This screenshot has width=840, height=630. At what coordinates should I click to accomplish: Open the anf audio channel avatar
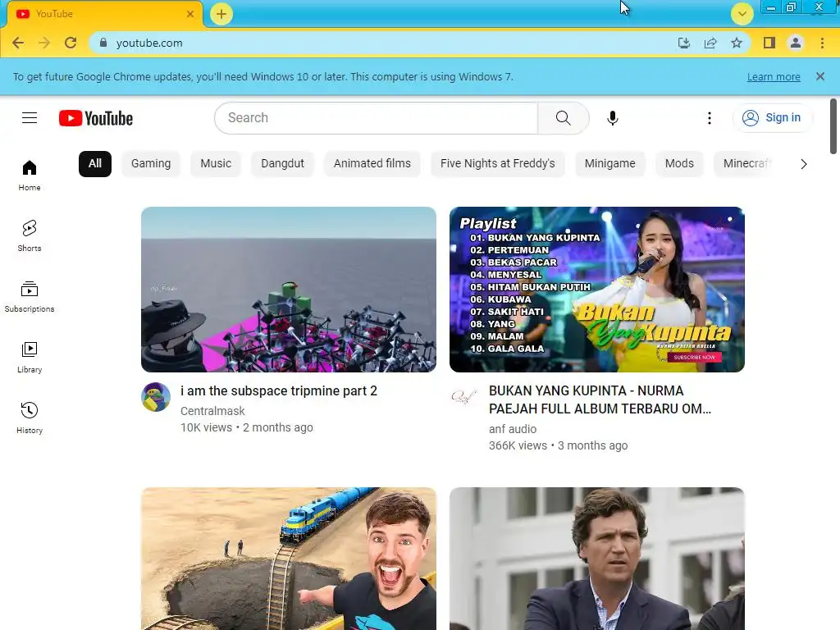coord(464,397)
